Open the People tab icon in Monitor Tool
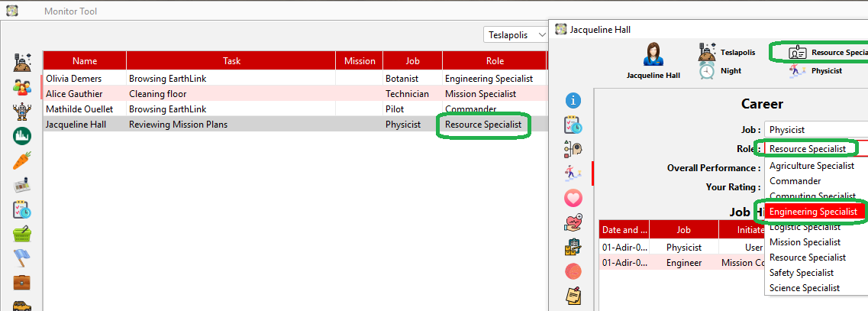 (x=22, y=87)
